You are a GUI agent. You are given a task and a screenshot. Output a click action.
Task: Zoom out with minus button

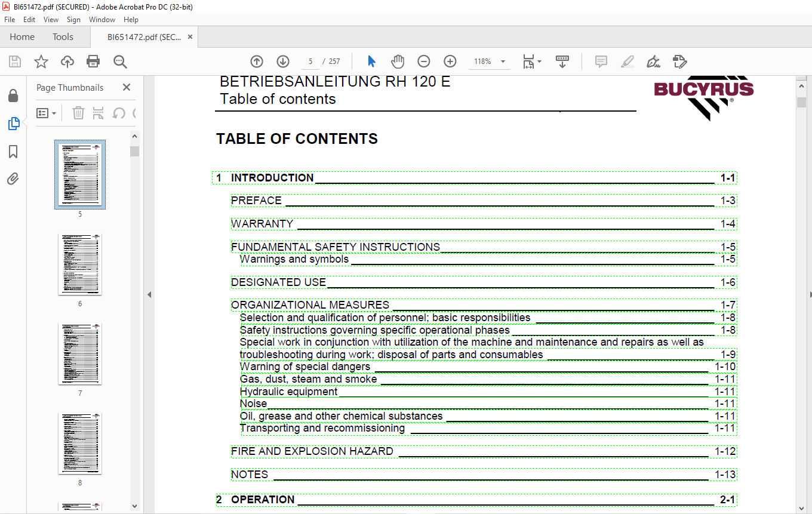(x=424, y=61)
